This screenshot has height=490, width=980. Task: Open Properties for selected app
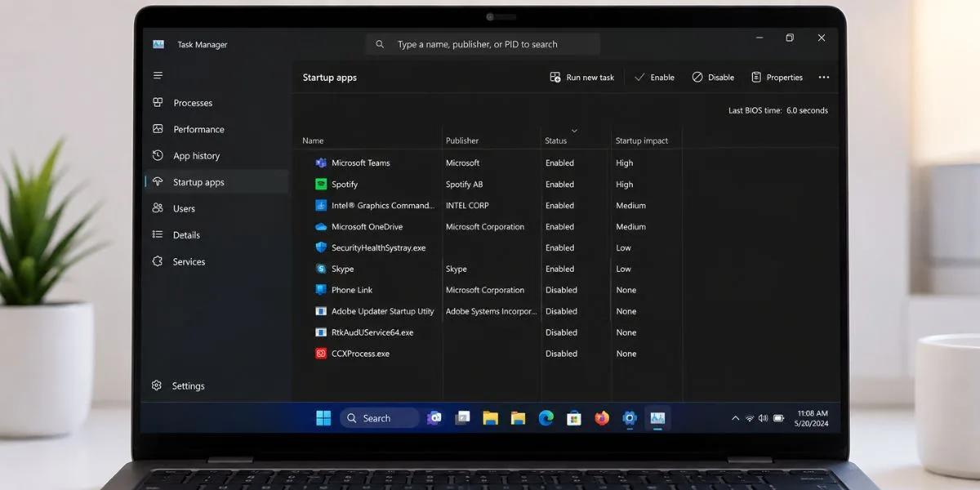[777, 78]
